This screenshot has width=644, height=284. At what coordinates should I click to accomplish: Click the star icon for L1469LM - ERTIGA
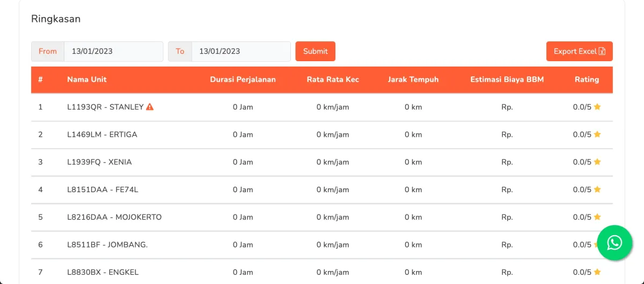point(597,134)
